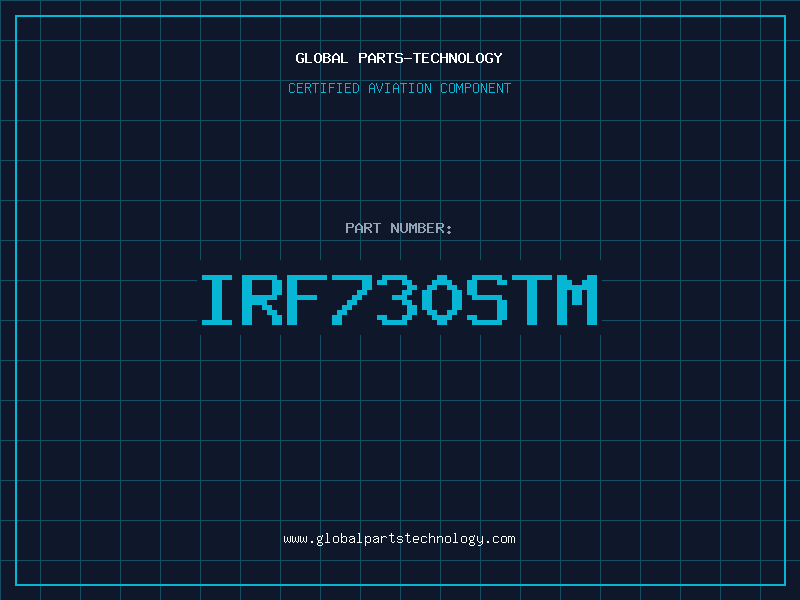Viewport: 800px width, 600px height.
Task: Click the IRF730STM part number text
Action: [x=399, y=300]
